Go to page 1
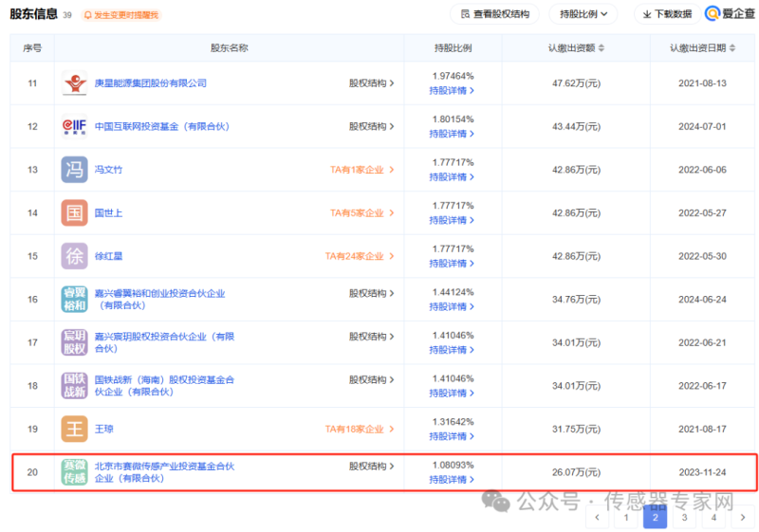The height and width of the screenshot is (532, 759). pyautogui.click(x=626, y=518)
